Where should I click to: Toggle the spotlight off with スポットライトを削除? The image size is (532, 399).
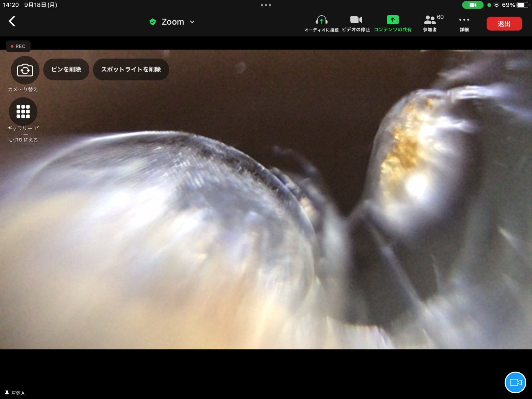point(131,69)
